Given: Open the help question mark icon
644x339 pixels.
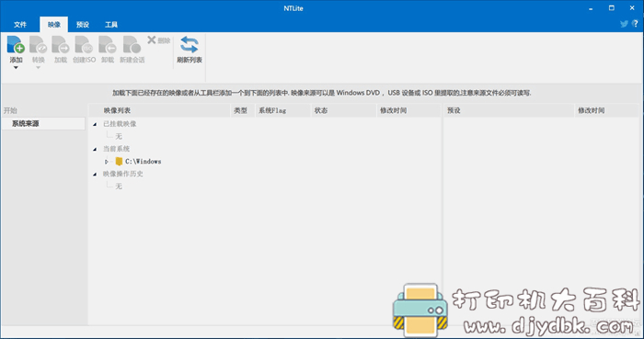Looking at the screenshot, I should tap(635, 24).
